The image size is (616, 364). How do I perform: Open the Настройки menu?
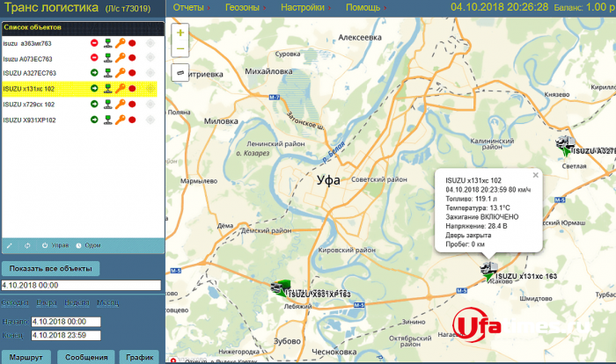coord(305,7)
